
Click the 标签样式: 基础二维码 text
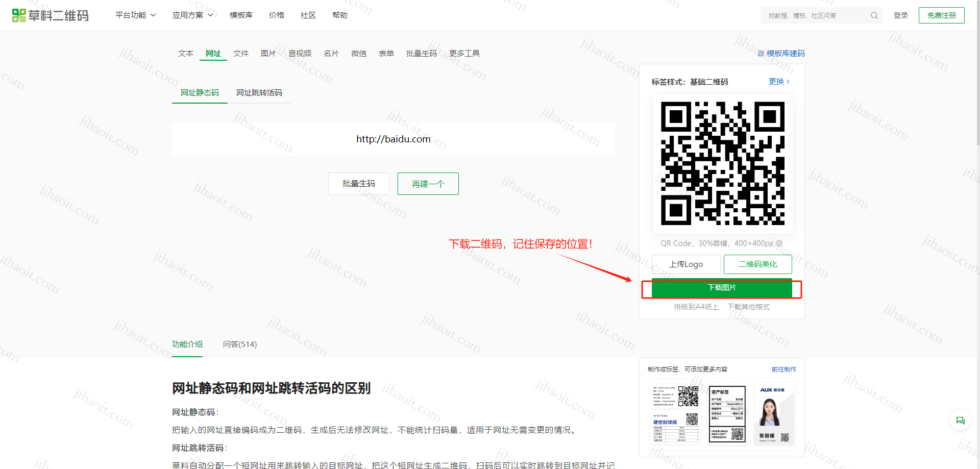[x=690, y=82]
